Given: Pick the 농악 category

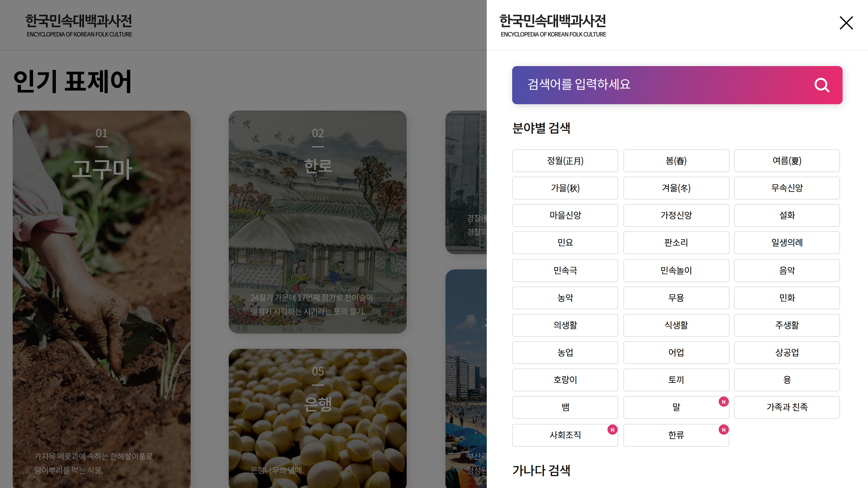Looking at the screenshot, I should point(565,298).
